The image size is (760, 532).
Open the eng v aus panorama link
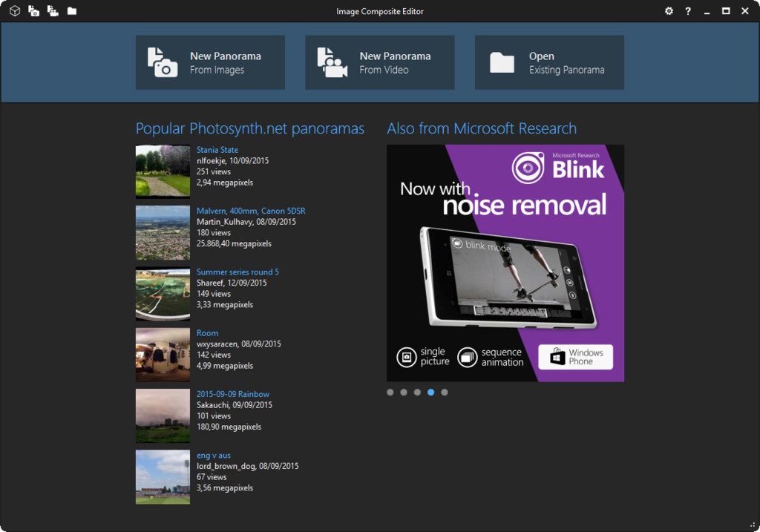[214, 456]
